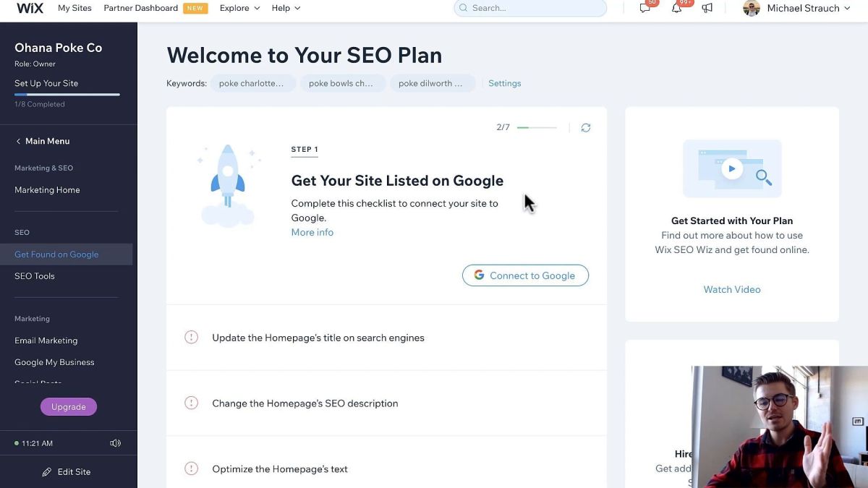Click Connect to Google button
The height and width of the screenshot is (488, 868).
[525, 275]
